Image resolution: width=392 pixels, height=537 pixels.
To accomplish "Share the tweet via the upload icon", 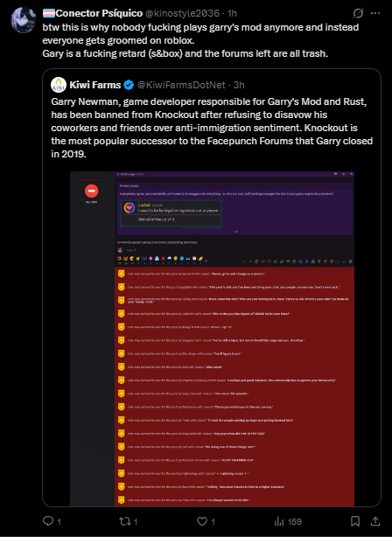I will click(x=375, y=521).
